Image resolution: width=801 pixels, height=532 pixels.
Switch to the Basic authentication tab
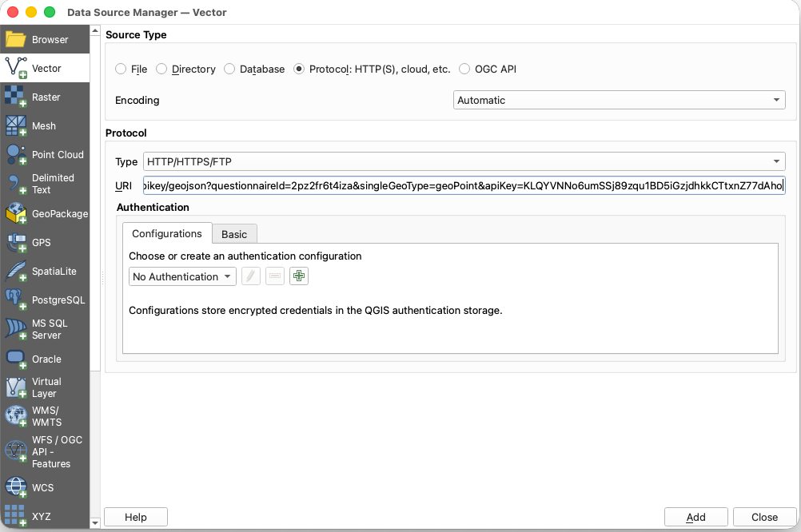tap(234, 234)
